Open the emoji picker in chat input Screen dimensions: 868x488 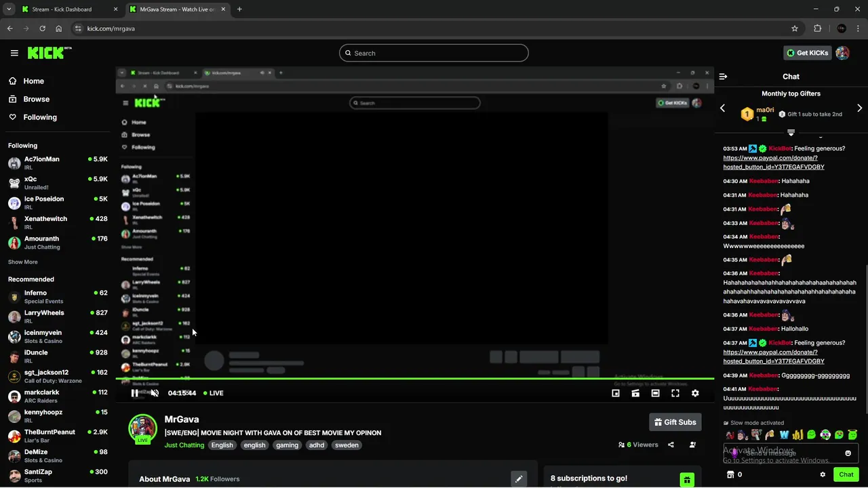pyautogui.click(x=848, y=453)
